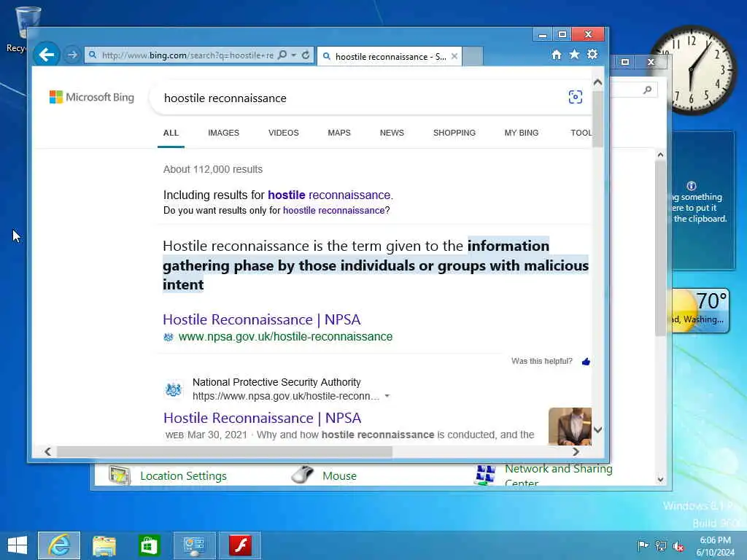The height and width of the screenshot is (560, 747).
Task: Open Mouse settings in Control Panel window
Action: [x=339, y=475]
